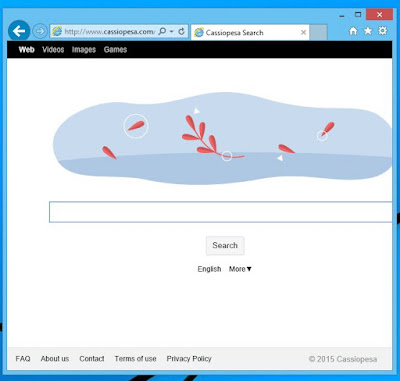The width and height of the screenshot is (400, 381).
Task: Select the Web search category
Action: (27, 50)
